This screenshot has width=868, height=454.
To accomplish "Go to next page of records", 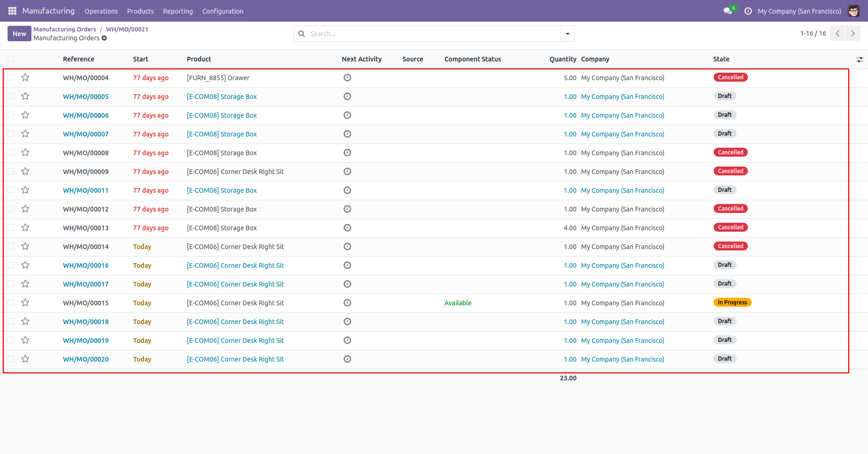I will coord(853,33).
